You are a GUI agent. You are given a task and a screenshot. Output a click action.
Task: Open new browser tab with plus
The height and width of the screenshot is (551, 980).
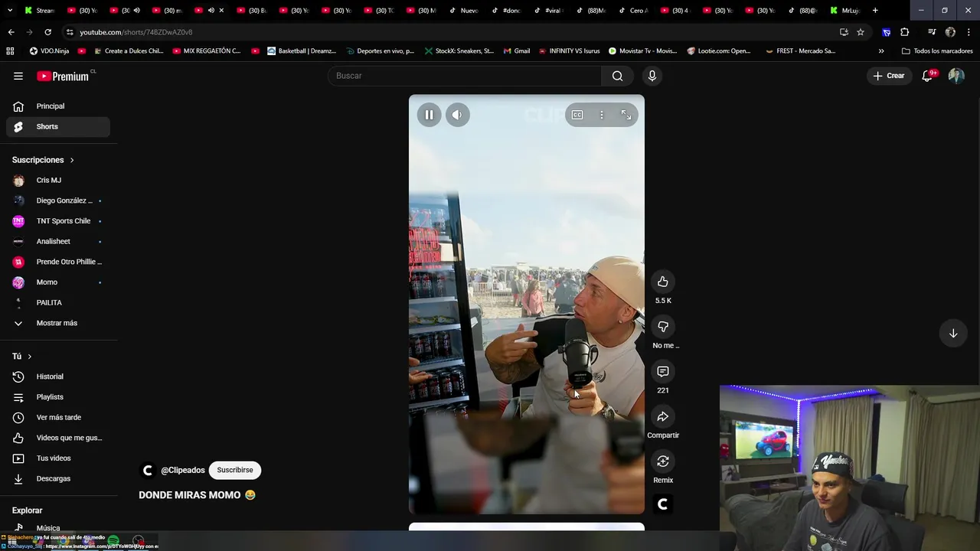875,11
